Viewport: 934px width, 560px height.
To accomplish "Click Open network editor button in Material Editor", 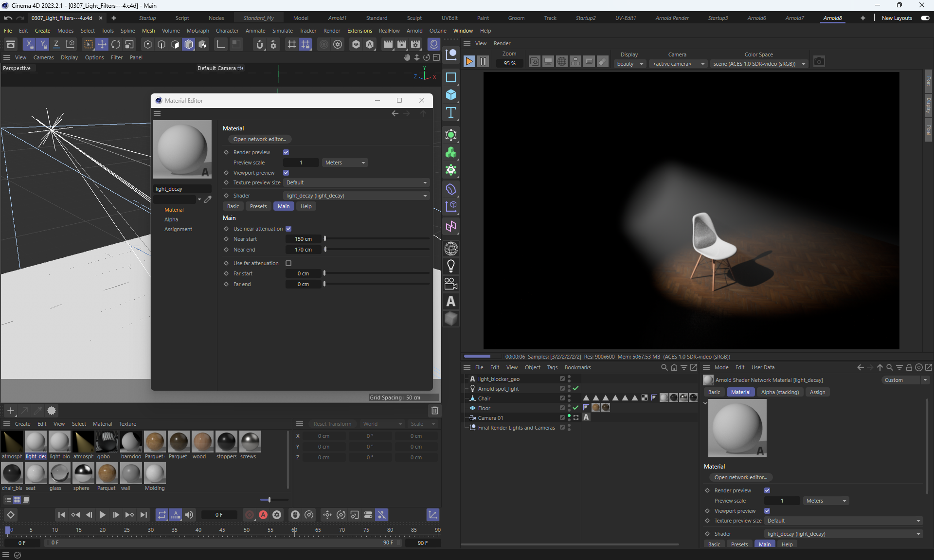I will tap(259, 139).
